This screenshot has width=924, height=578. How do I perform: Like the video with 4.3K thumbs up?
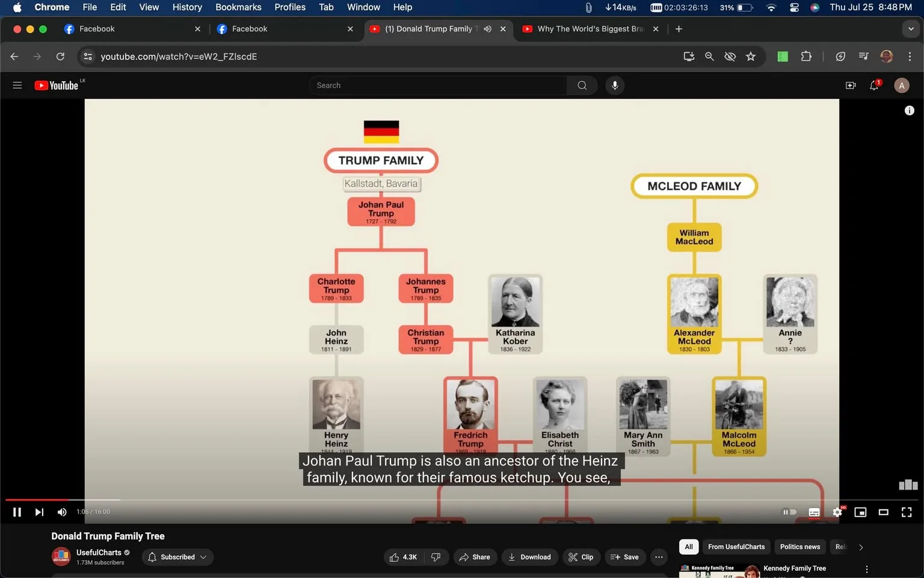click(403, 557)
